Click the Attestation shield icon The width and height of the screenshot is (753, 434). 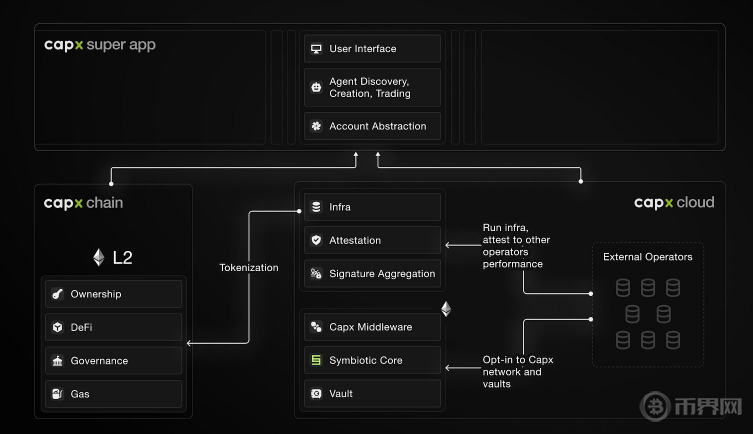click(x=316, y=240)
